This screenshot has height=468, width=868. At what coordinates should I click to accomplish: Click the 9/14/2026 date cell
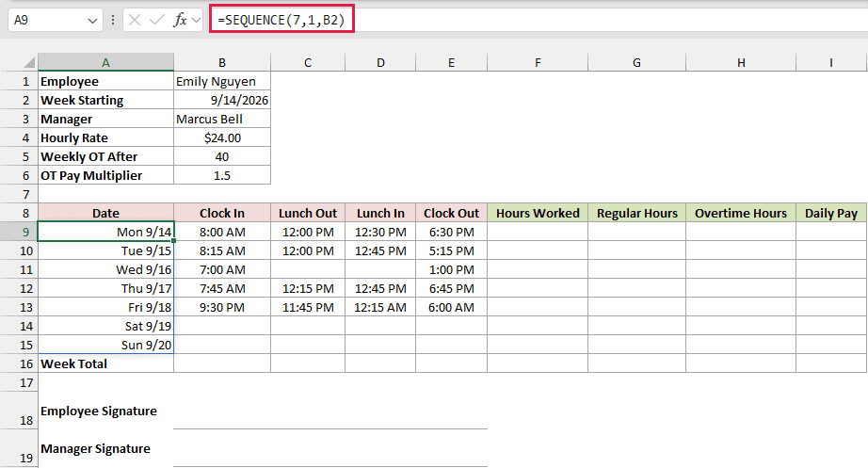[x=222, y=100]
